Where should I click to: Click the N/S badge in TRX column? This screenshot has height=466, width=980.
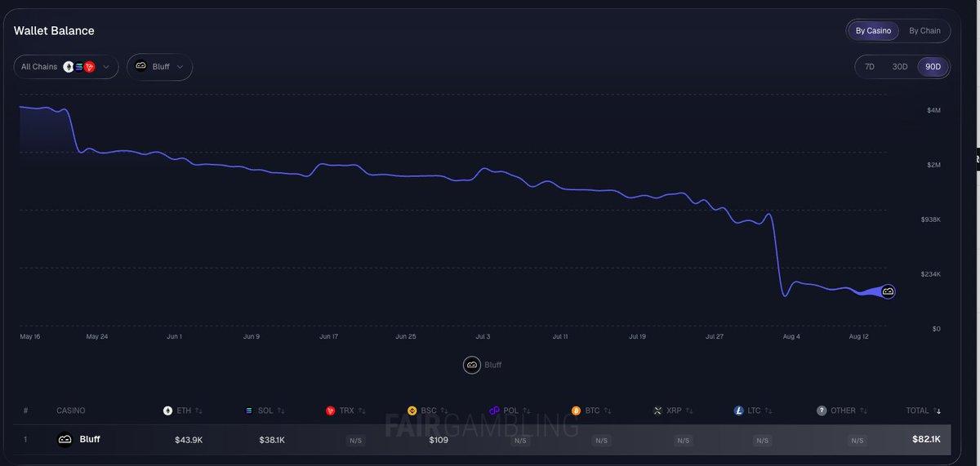[356, 441]
